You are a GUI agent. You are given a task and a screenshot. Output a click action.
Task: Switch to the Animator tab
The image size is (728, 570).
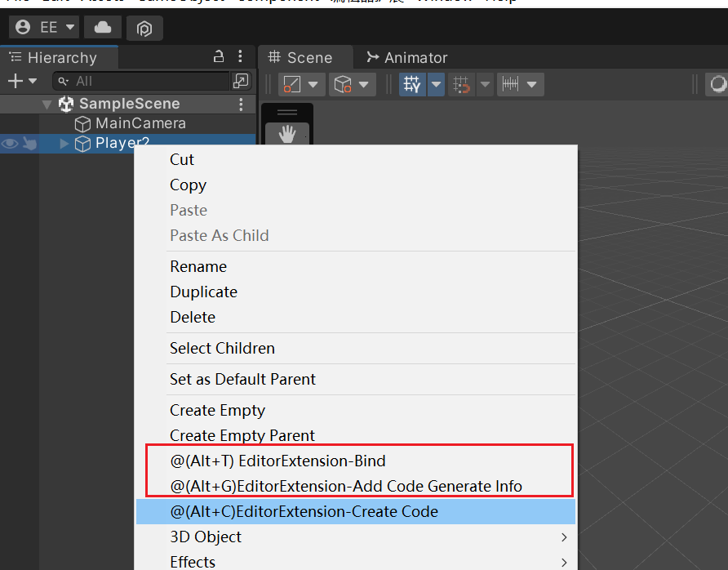pyautogui.click(x=406, y=57)
